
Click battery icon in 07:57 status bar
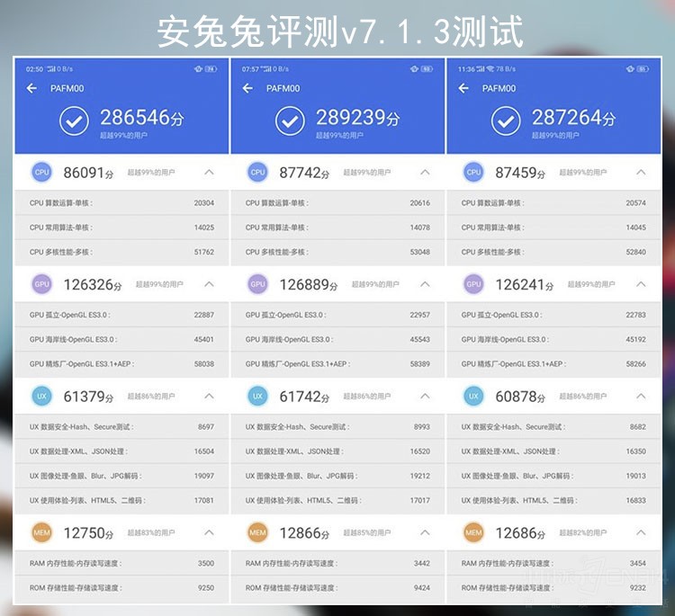[427, 69]
